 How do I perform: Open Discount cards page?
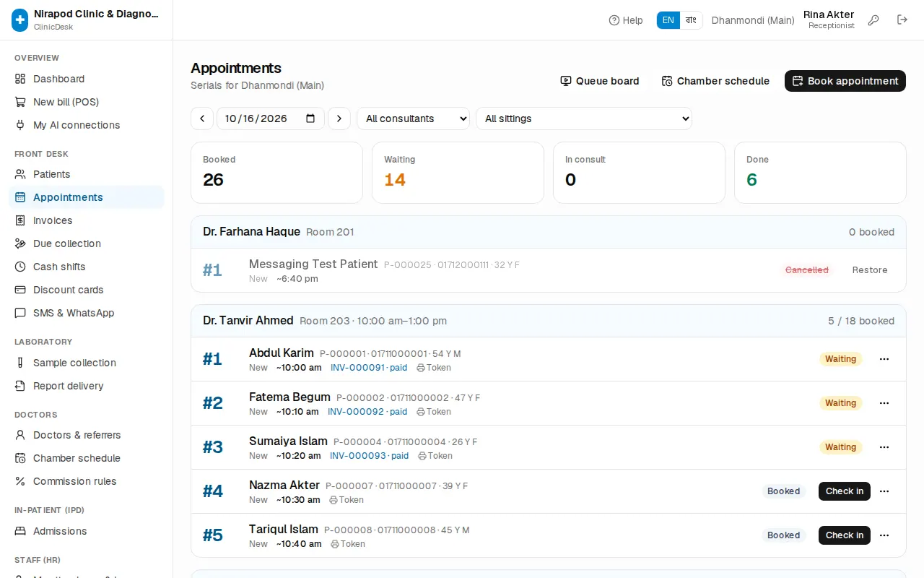coord(87,290)
